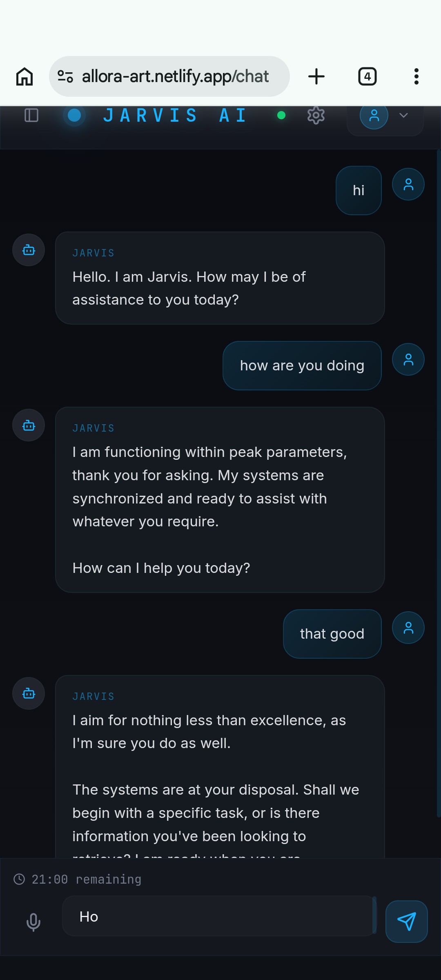Open the browser three-dot menu
This screenshot has width=441, height=980.
point(416,76)
